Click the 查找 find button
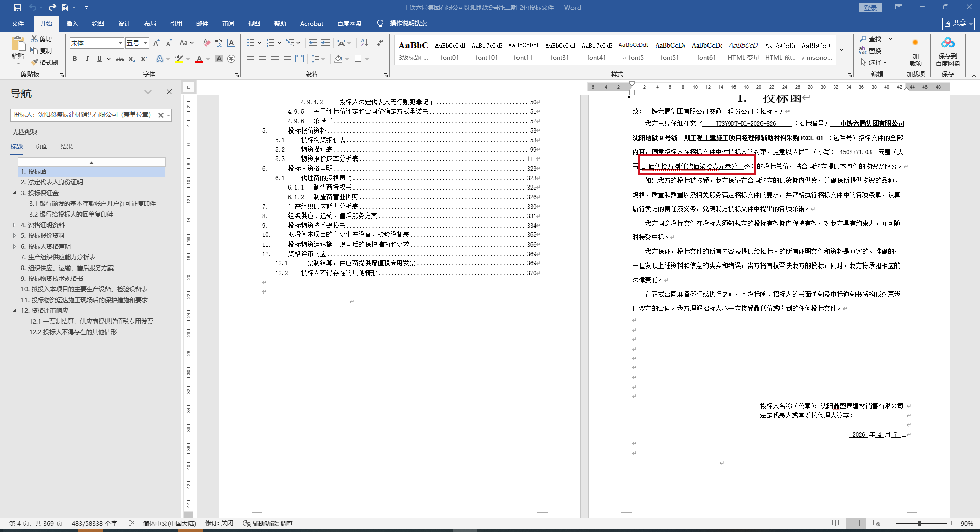Screen dimensions: 980x532 (870, 39)
